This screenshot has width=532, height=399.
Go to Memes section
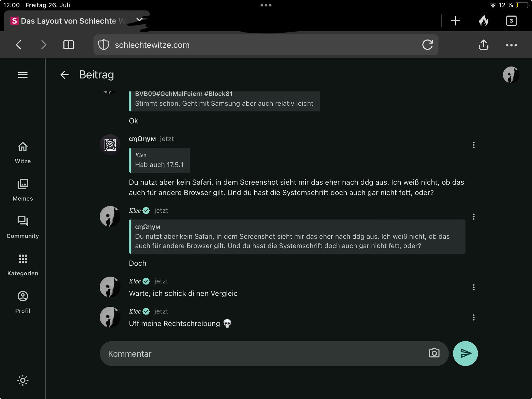pos(23,190)
